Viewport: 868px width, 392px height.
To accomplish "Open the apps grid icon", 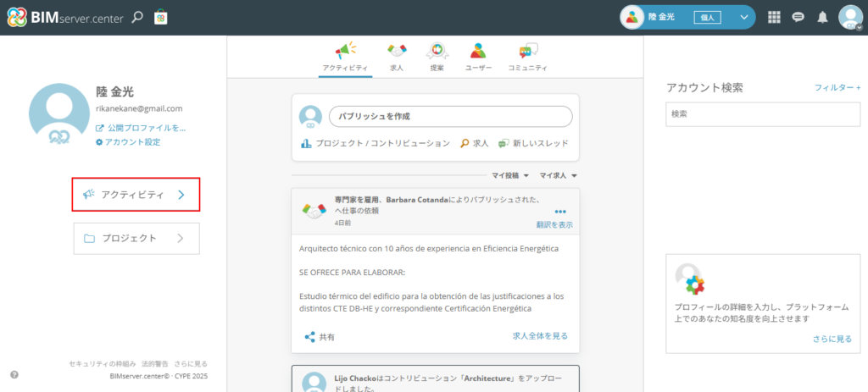I will [774, 17].
